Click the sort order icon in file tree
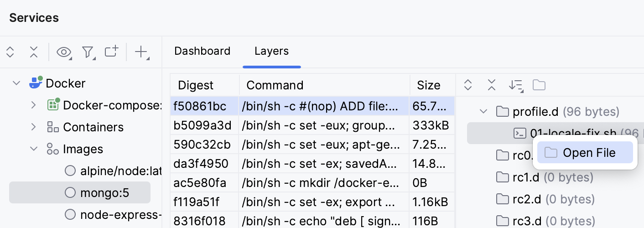 point(515,85)
